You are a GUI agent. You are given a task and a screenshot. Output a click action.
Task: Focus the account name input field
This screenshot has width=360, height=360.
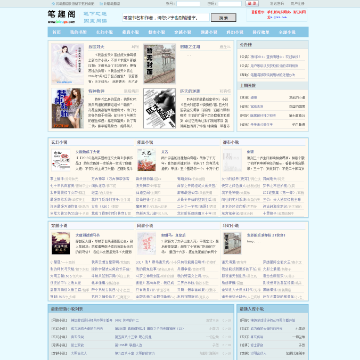coord(188,4)
